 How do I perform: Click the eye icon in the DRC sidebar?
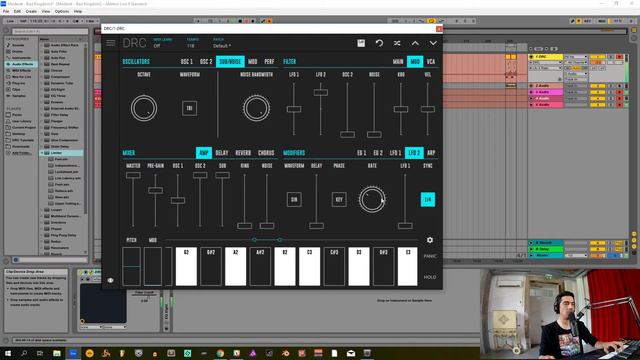[111, 280]
